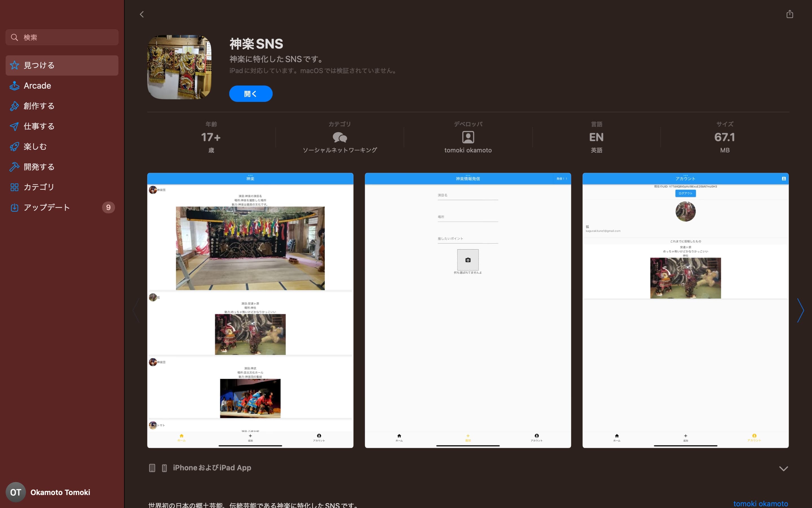The width and height of the screenshot is (812, 508).
Task: Open the アカウント screenshot
Action: point(685,310)
